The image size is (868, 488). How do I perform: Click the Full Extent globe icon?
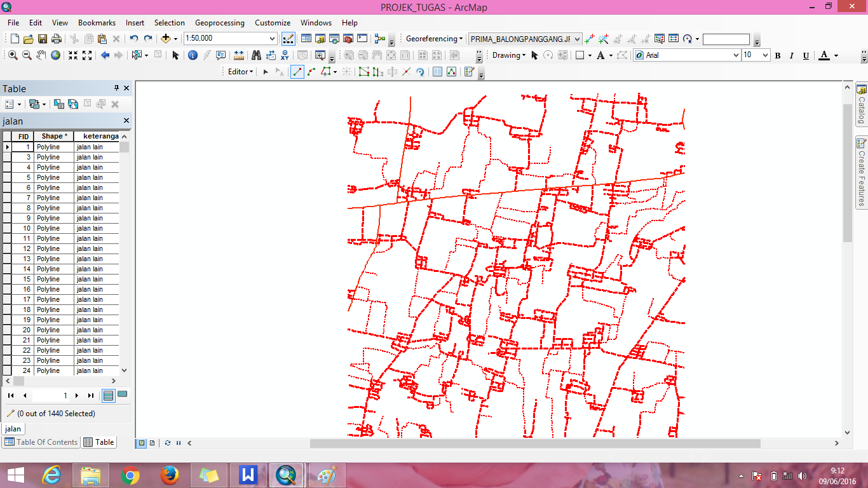click(x=56, y=55)
